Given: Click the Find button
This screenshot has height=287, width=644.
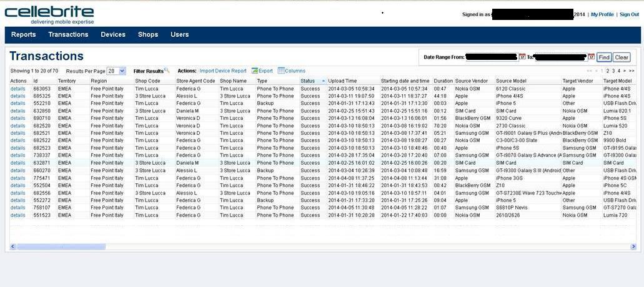Looking at the screenshot, I should (604, 57).
